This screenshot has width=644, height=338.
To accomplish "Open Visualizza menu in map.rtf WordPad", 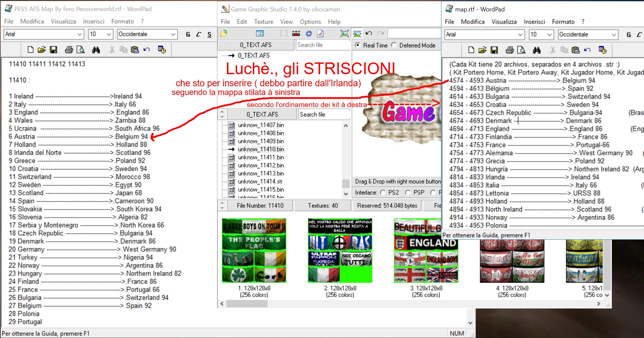I will click(504, 21).
